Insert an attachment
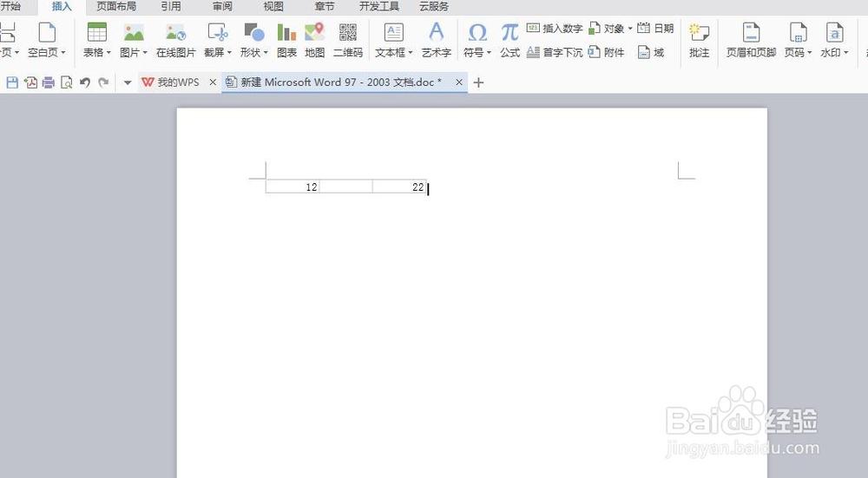 (606, 52)
